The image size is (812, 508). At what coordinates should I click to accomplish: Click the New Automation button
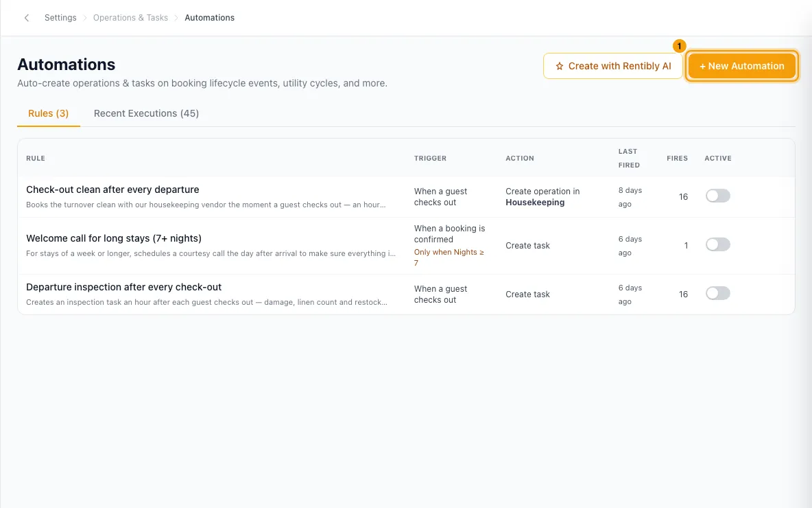tap(742, 67)
